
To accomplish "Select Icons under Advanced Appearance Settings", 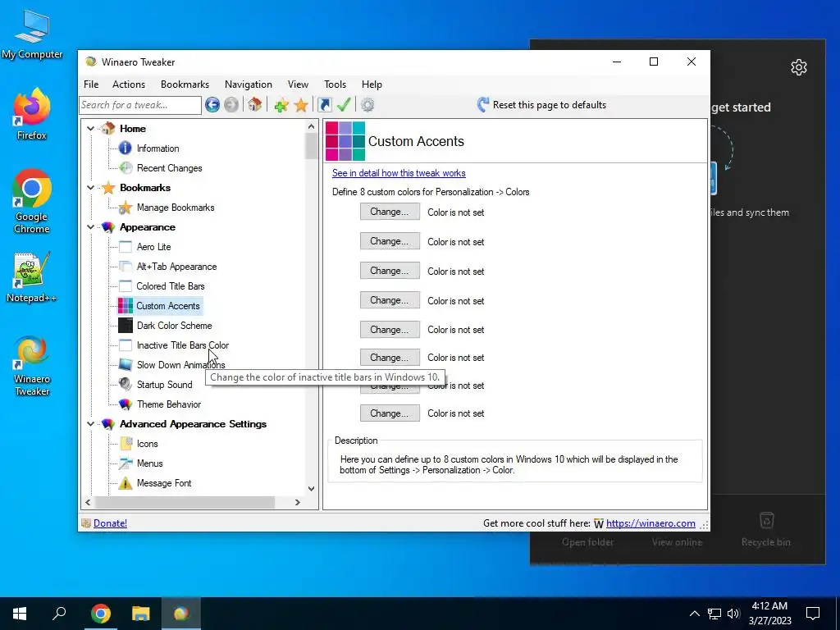I will [148, 444].
